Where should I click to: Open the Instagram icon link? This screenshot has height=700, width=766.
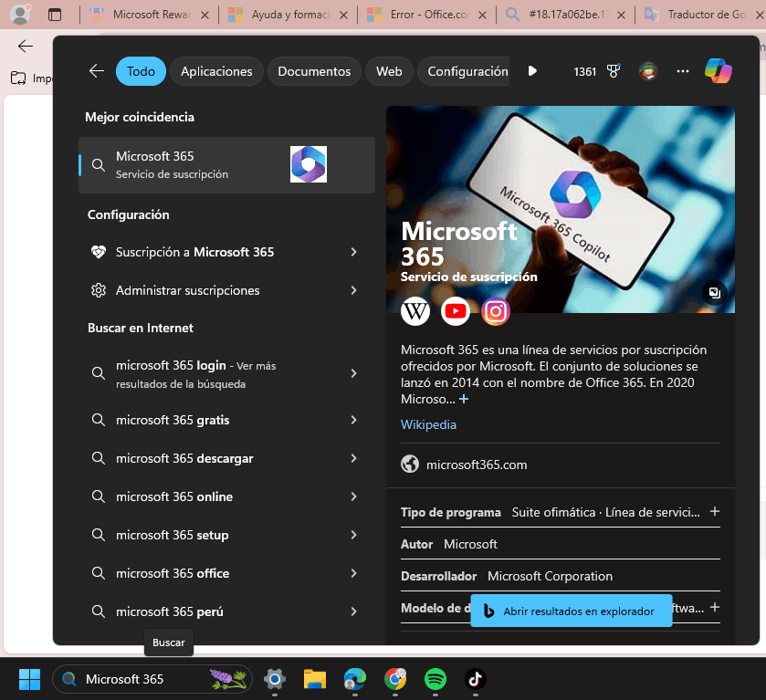496,311
